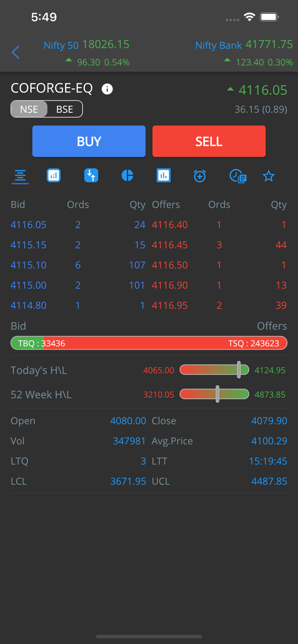This screenshot has height=644, width=298.
Task: Switch exchange to BSE
Action: pyautogui.click(x=65, y=109)
